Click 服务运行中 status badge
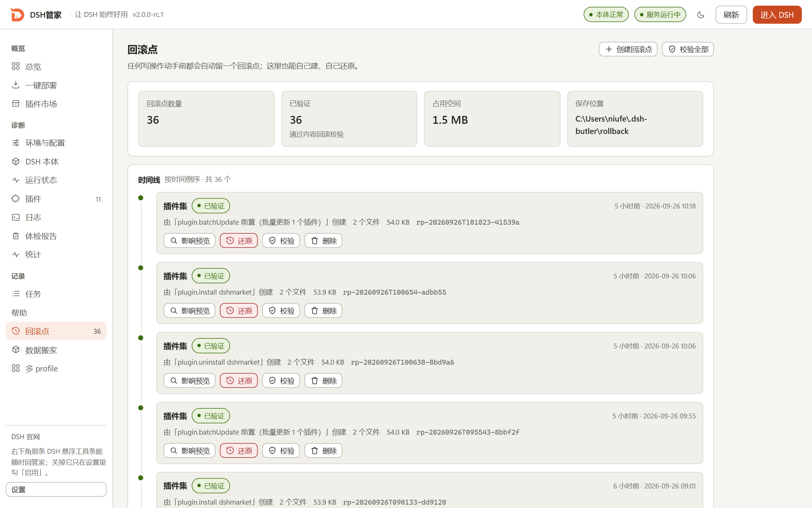 coord(660,15)
